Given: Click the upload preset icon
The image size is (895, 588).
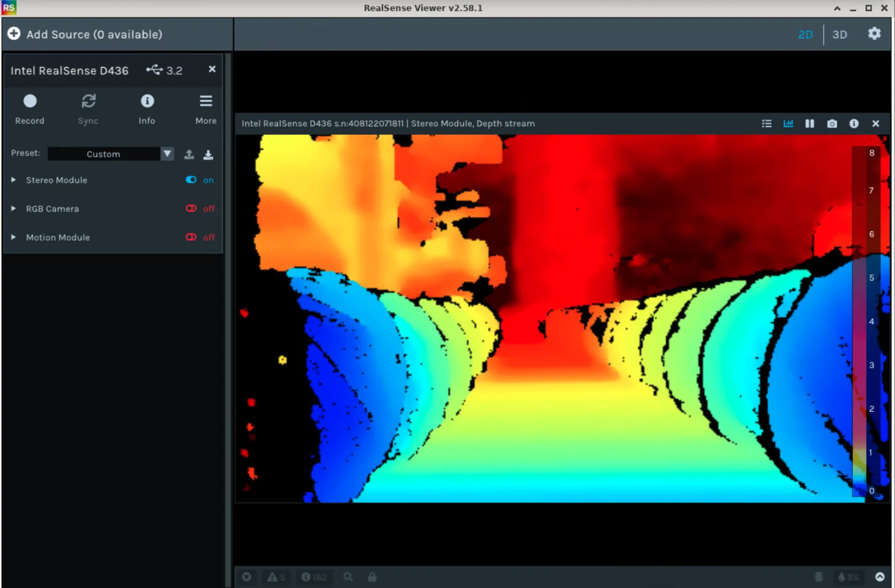Looking at the screenshot, I should click(189, 154).
